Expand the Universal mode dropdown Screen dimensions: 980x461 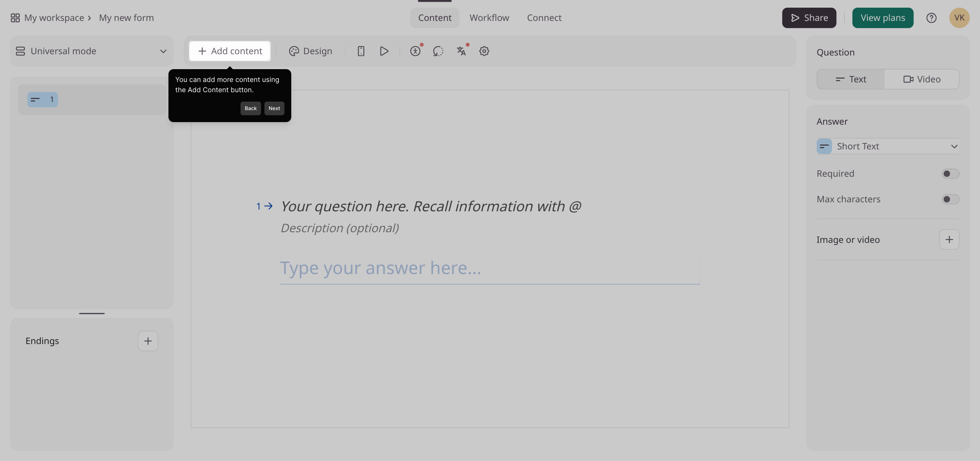92,51
